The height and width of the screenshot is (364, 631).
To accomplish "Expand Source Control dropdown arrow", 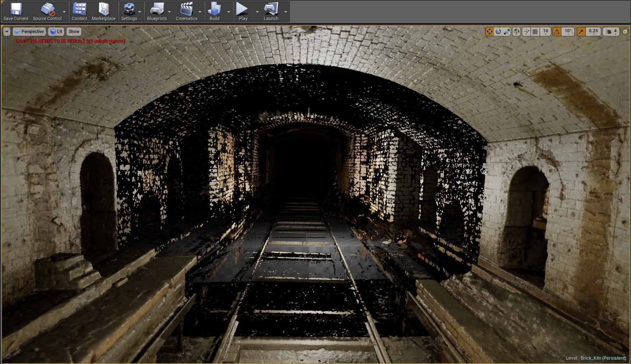I will coord(64,12).
